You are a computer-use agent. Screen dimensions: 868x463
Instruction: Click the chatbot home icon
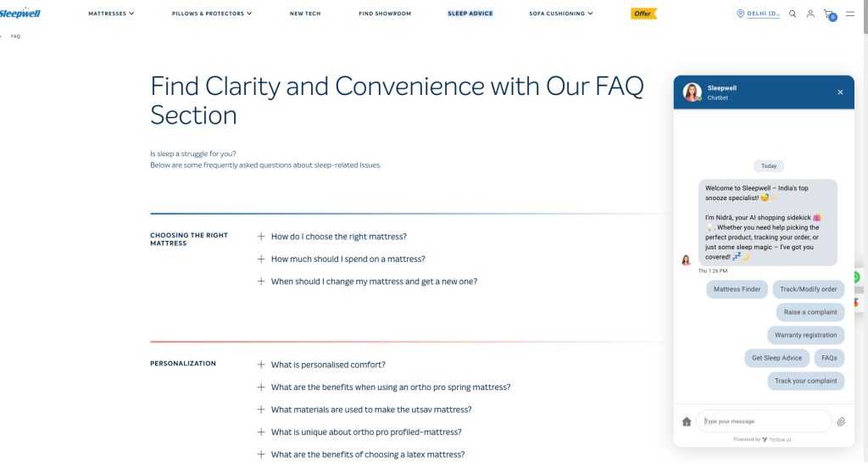point(687,421)
